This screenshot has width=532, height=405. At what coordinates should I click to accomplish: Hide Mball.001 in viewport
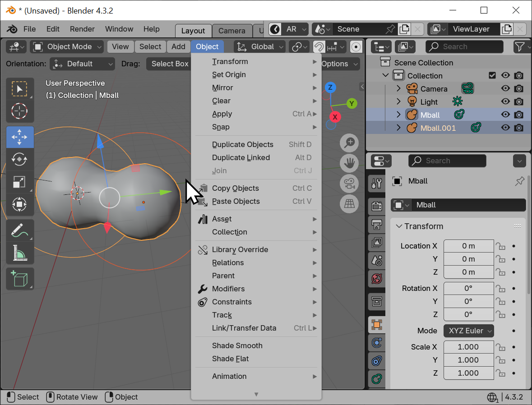505,128
